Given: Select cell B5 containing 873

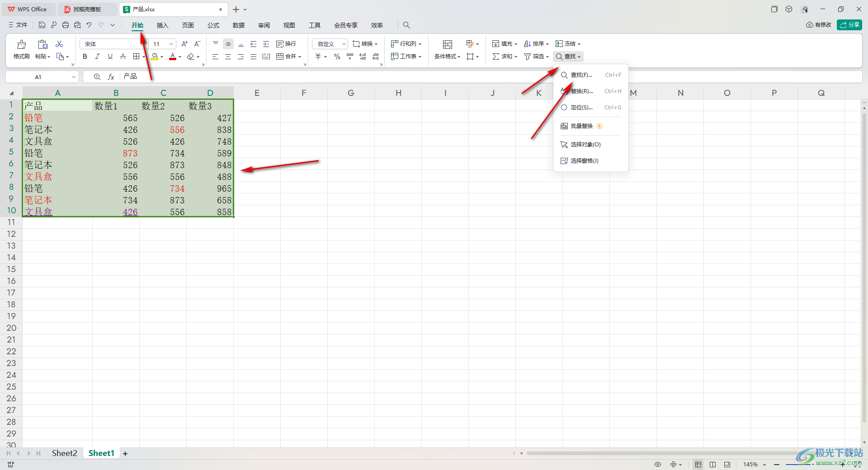Looking at the screenshot, I should click(x=116, y=153).
